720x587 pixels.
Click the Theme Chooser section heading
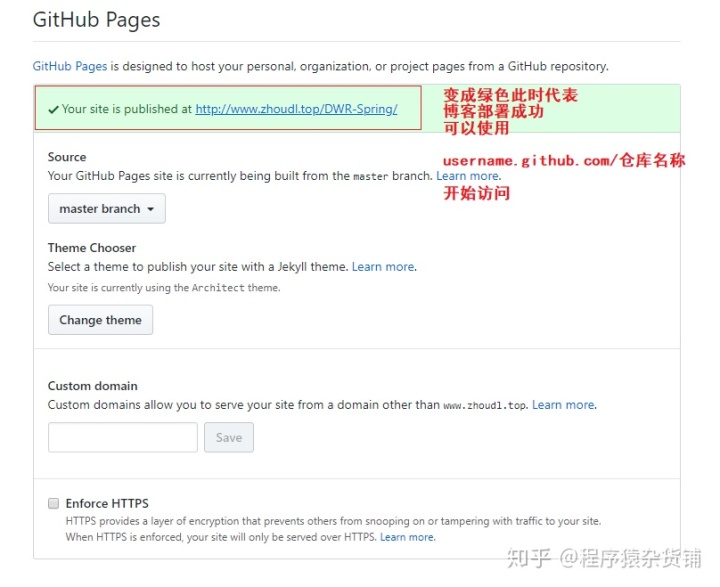pyautogui.click(x=92, y=248)
